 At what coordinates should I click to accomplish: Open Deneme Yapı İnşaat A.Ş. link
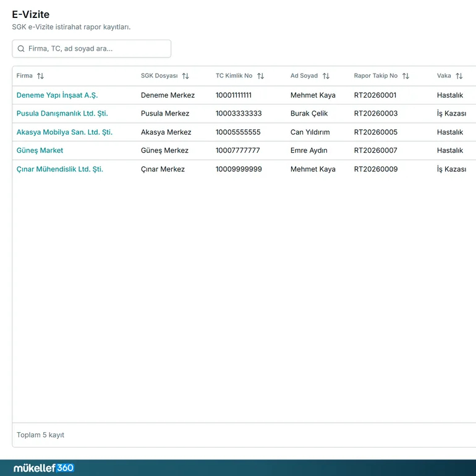pos(57,95)
